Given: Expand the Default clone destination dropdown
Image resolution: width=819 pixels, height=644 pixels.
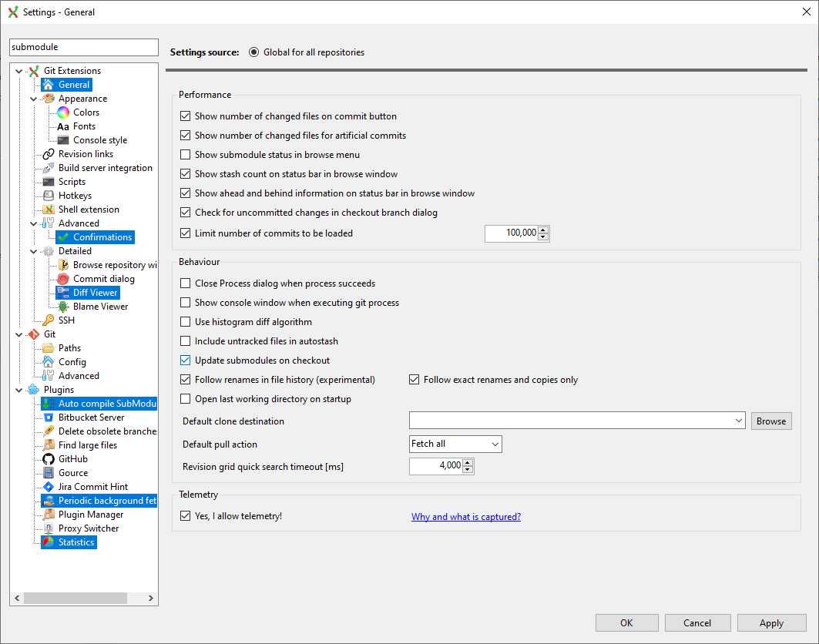Looking at the screenshot, I should [739, 421].
